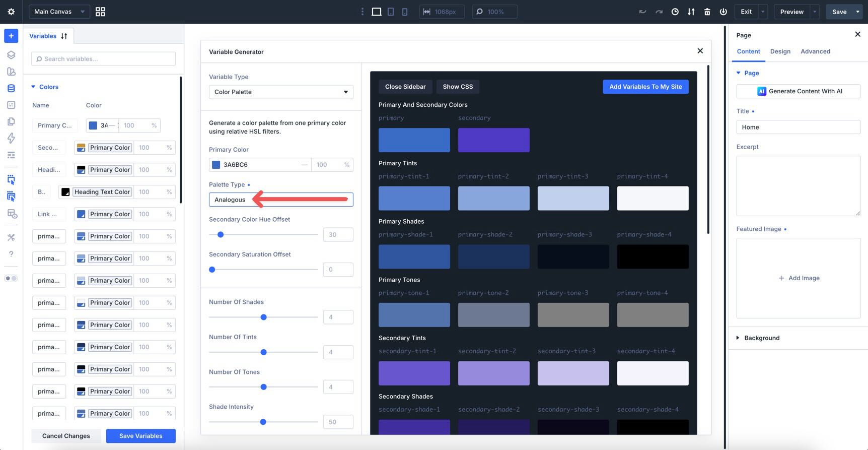Click the Search variables field

[103, 59]
